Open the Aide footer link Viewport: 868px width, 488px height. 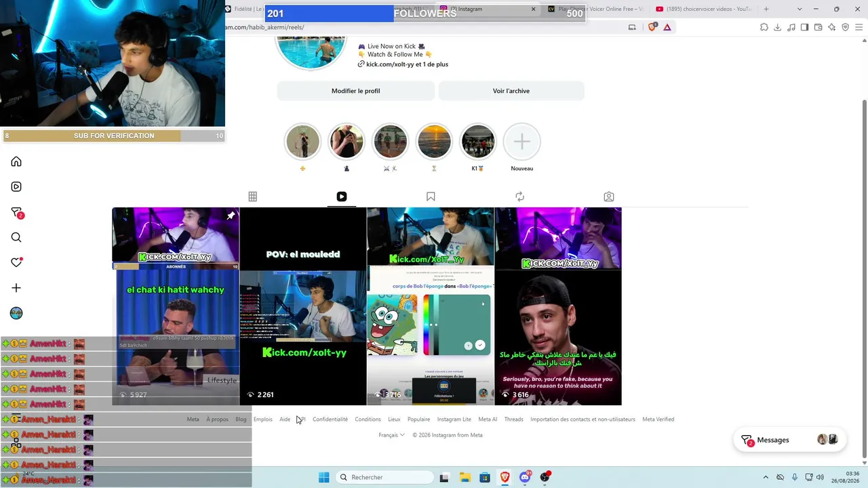(x=285, y=420)
